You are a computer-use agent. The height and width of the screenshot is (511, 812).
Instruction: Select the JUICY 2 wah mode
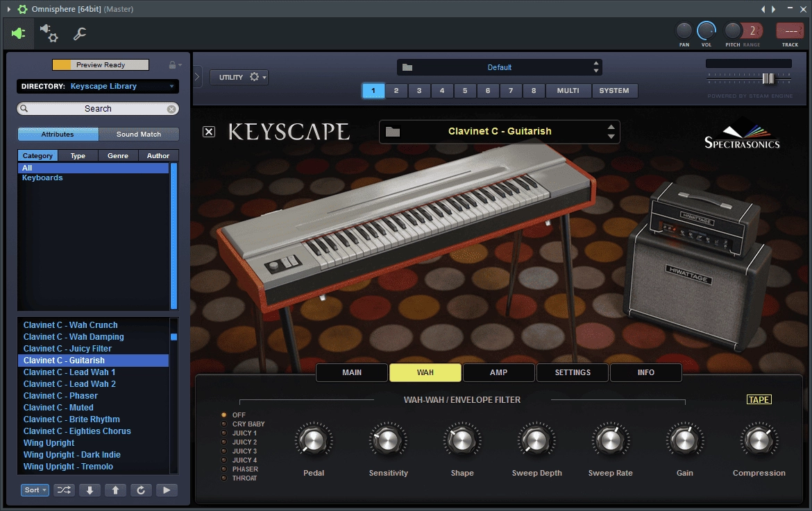click(x=239, y=442)
